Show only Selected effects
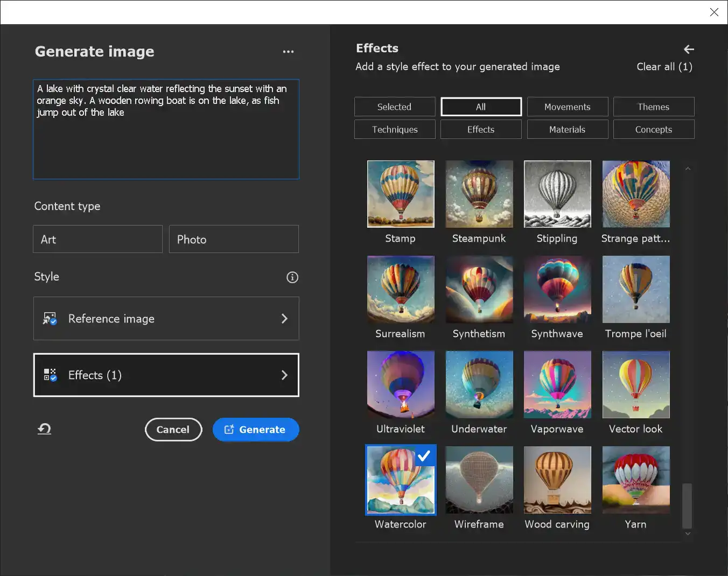728x576 pixels. click(394, 107)
